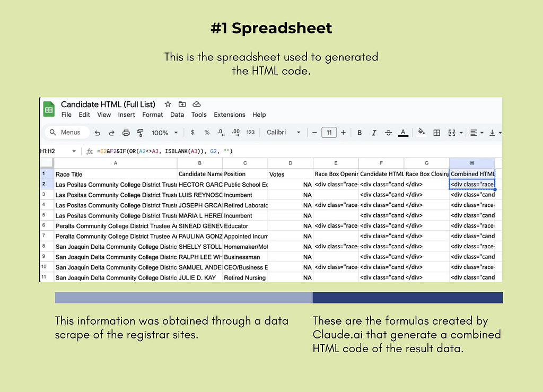The width and height of the screenshot is (543, 392).
Task: Click the Combined HTML header cell
Action: tap(471, 174)
